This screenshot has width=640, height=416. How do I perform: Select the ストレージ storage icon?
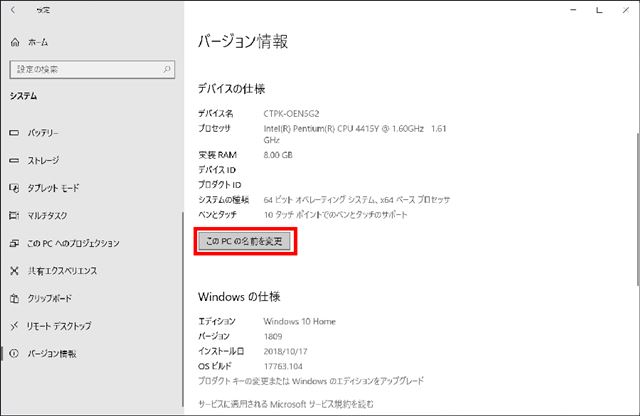pyautogui.click(x=14, y=160)
